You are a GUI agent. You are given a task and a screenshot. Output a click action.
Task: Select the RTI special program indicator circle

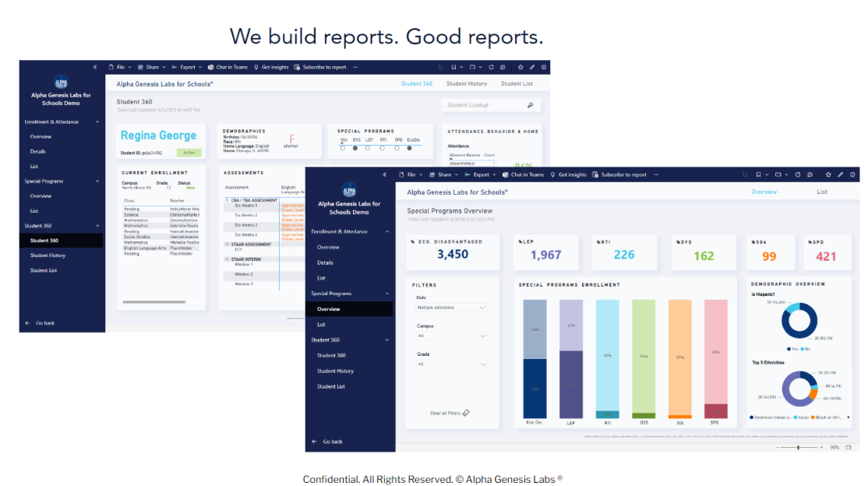pos(382,148)
